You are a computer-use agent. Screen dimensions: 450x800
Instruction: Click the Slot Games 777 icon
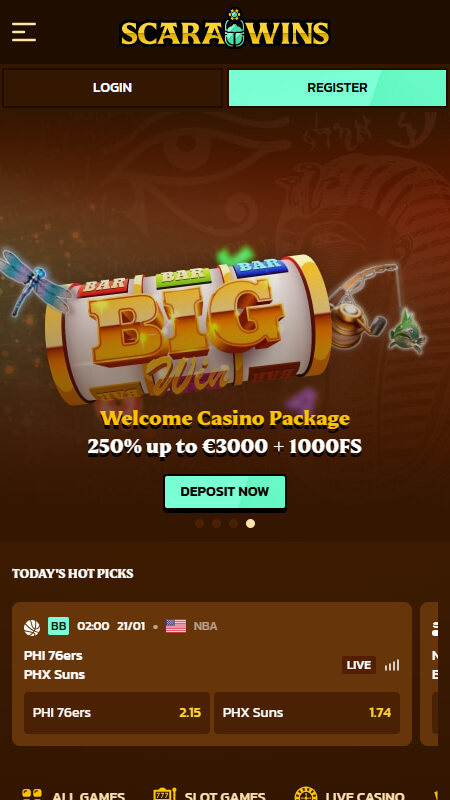click(x=164, y=795)
